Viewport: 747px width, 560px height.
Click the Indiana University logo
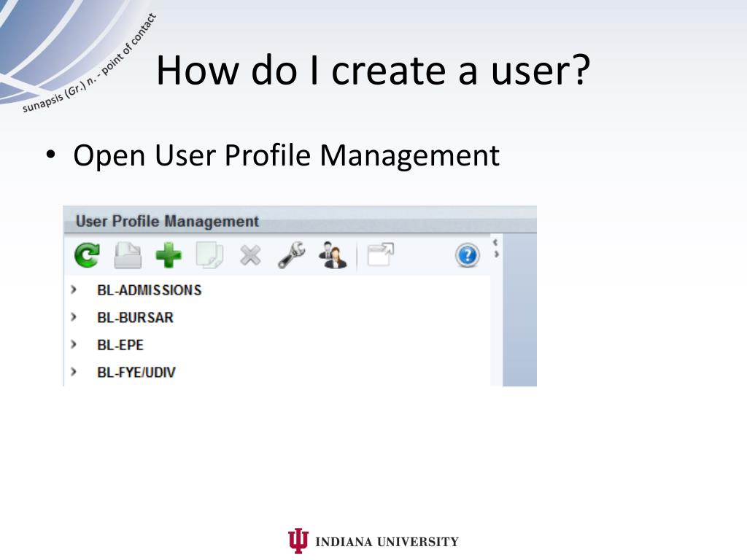[373, 541]
